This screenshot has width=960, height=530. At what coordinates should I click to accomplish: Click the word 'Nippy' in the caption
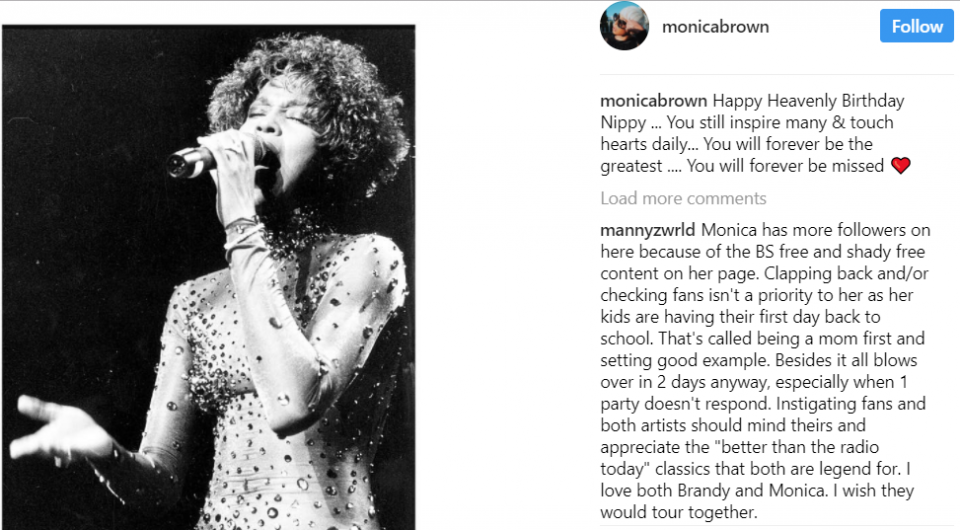(623, 122)
